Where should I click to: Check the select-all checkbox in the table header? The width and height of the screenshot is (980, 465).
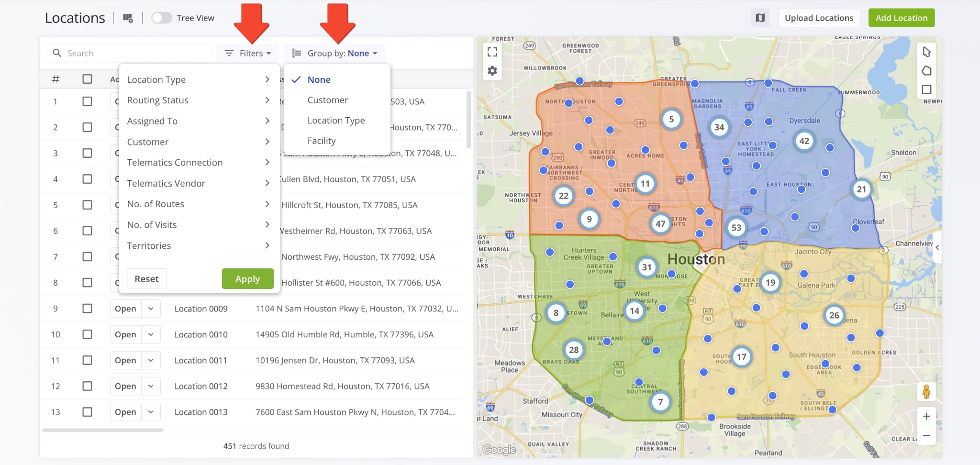coord(88,78)
